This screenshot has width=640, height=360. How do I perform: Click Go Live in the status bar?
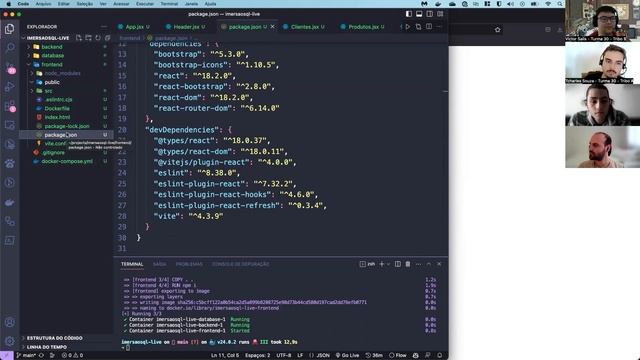[x=347, y=355]
